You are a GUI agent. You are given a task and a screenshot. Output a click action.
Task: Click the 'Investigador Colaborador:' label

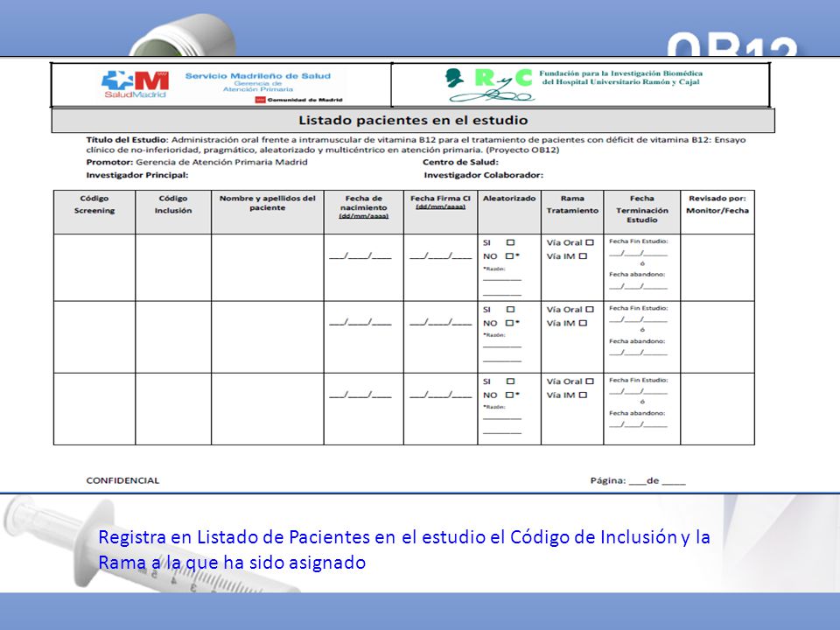483,175
